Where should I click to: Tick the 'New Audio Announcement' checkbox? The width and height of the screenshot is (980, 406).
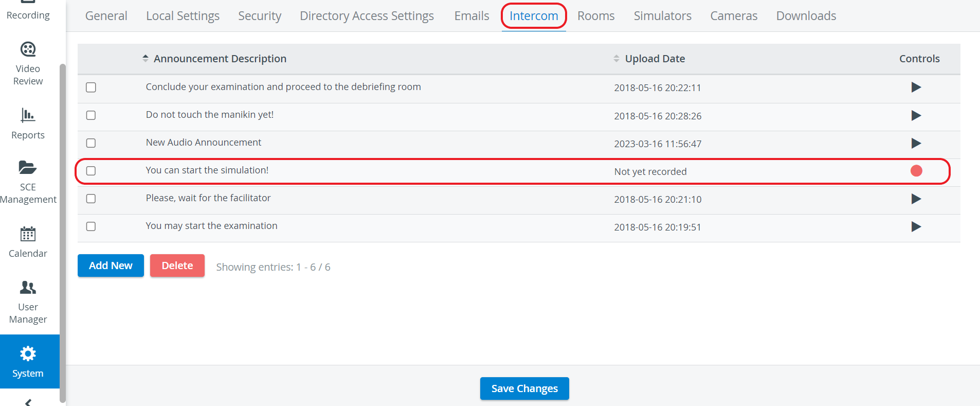[91, 143]
